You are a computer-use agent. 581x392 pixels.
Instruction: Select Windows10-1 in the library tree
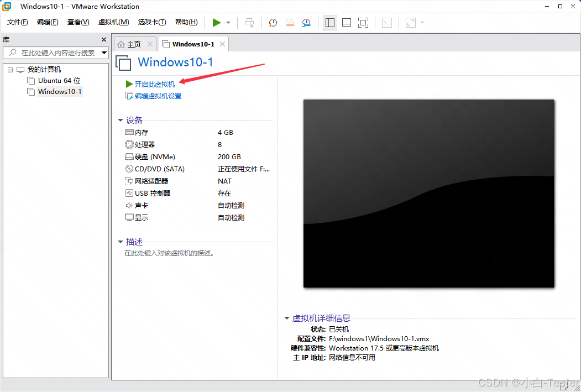[x=60, y=92]
